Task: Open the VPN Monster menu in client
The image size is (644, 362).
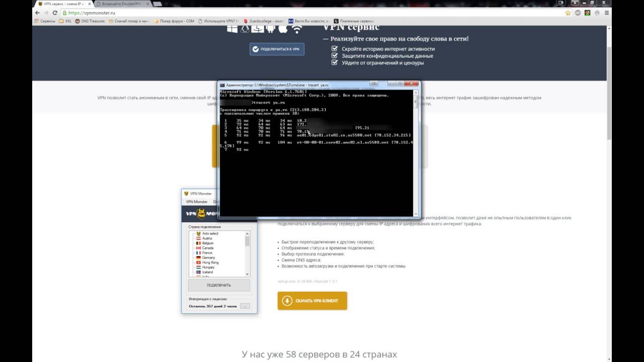Action: click(197, 202)
